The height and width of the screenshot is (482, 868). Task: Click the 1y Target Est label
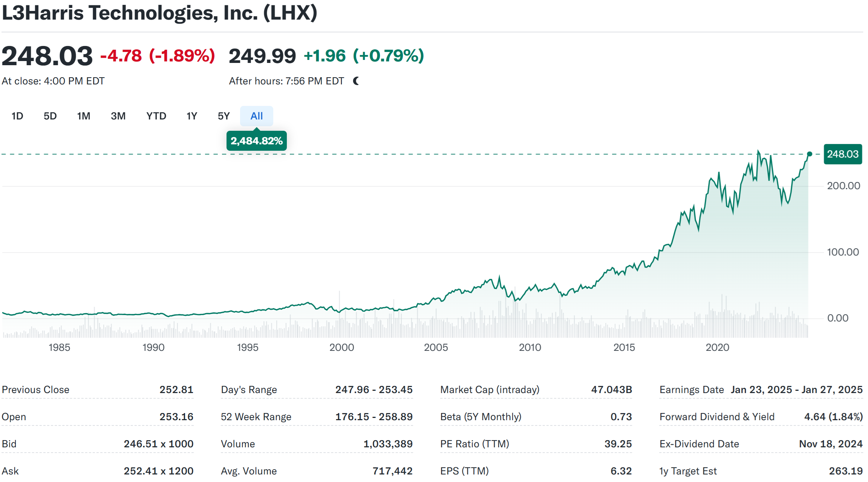click(688, 471)
